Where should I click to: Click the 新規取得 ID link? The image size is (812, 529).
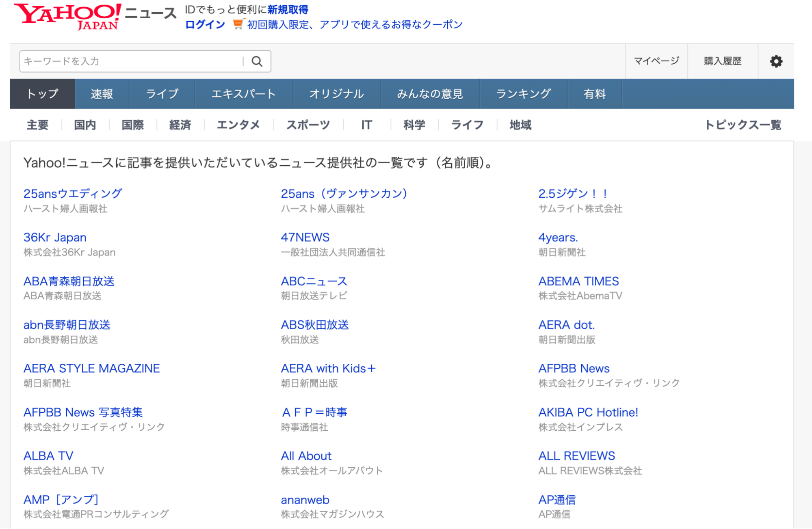pos(288,9)
